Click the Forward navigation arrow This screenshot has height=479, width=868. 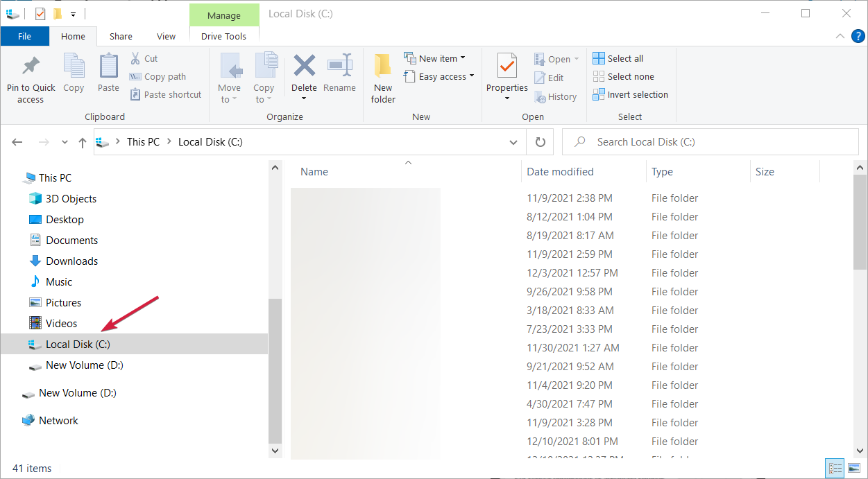pos(44,142)
